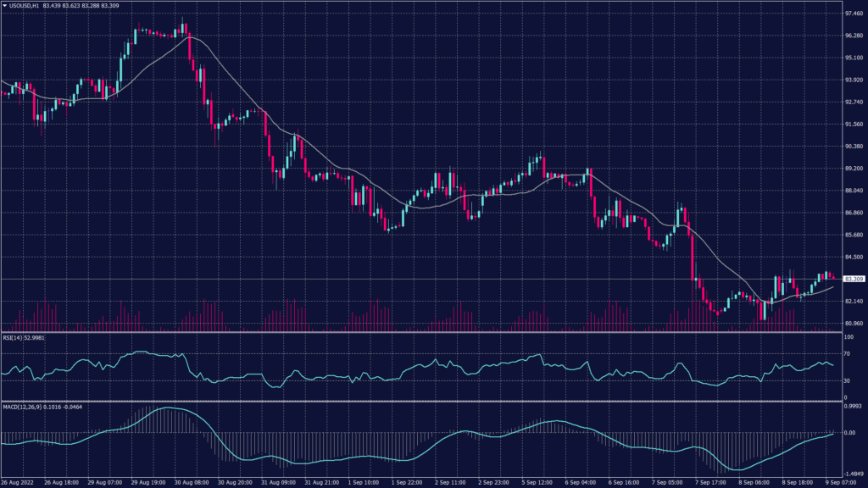The image size is (868, 488).
Task: Click the 26 Aug 2022 date label
Action: coord(18,482)
